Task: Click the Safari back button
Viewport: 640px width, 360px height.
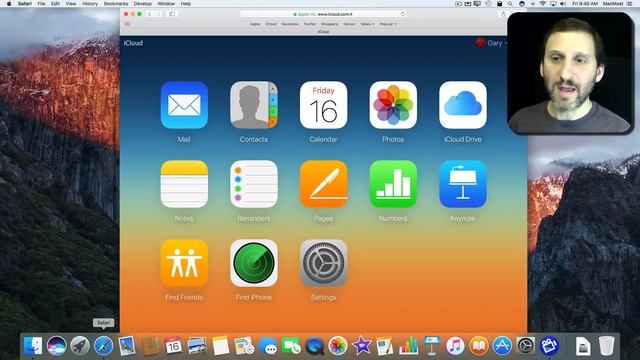Action: 149,14
